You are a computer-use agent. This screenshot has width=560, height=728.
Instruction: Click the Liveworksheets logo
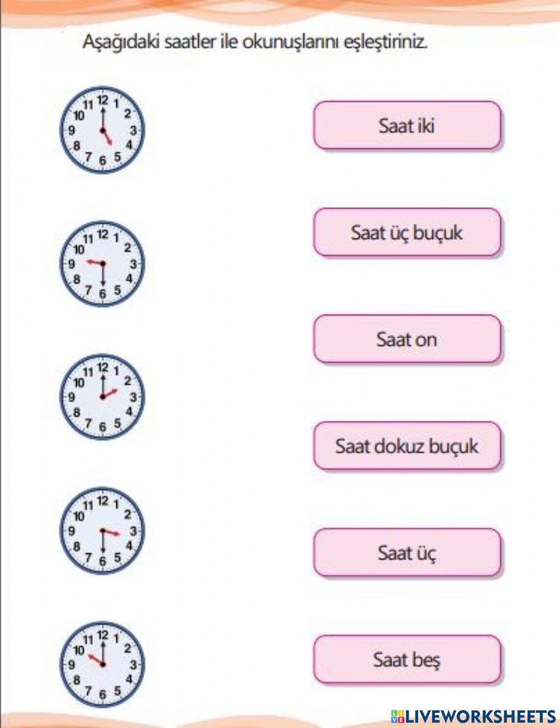pos(473,716)
